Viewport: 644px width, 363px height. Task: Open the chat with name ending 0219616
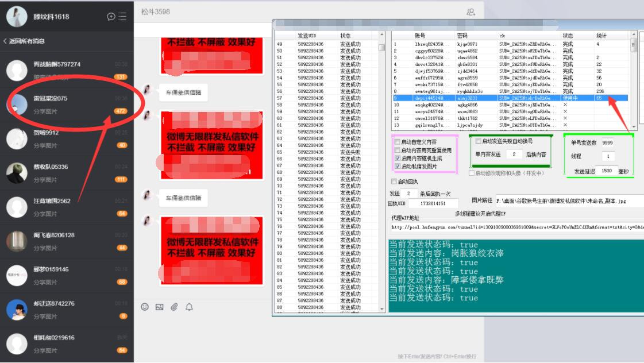pos(67,343)
